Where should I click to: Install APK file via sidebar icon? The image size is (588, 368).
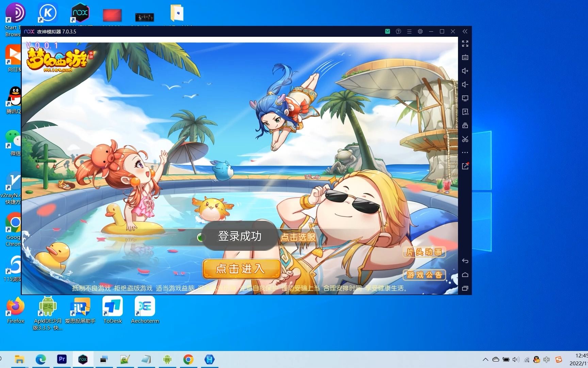(465, 112)
